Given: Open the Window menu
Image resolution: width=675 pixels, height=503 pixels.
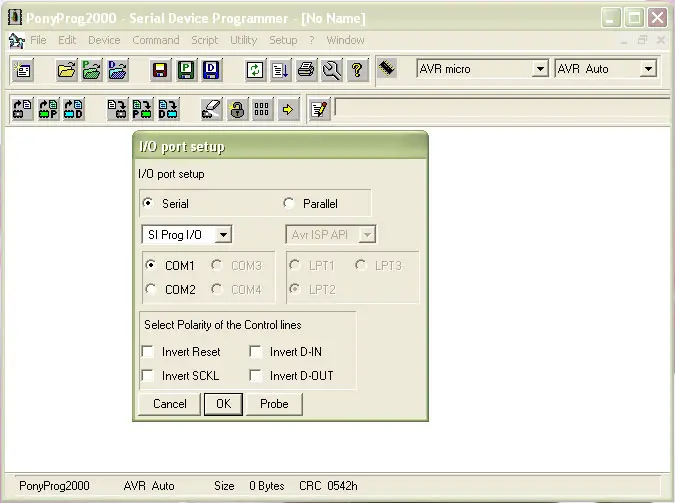Looking at the screenshot, I should pyautogui.click(x=345, y=40).
